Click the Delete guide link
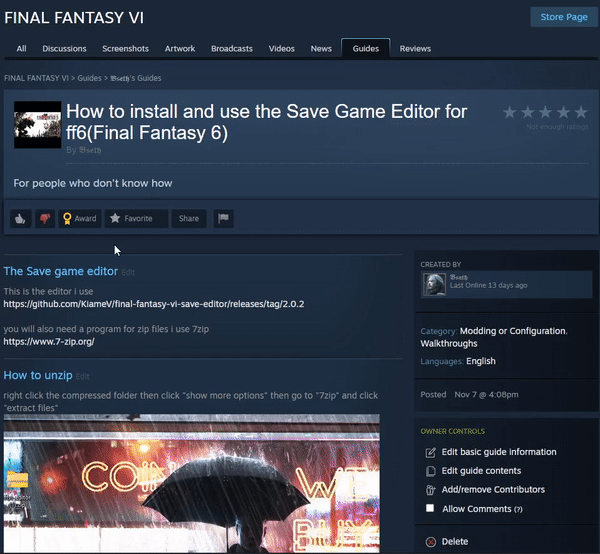The height and width of the screenshot is (554, 600). coord(455,542)
